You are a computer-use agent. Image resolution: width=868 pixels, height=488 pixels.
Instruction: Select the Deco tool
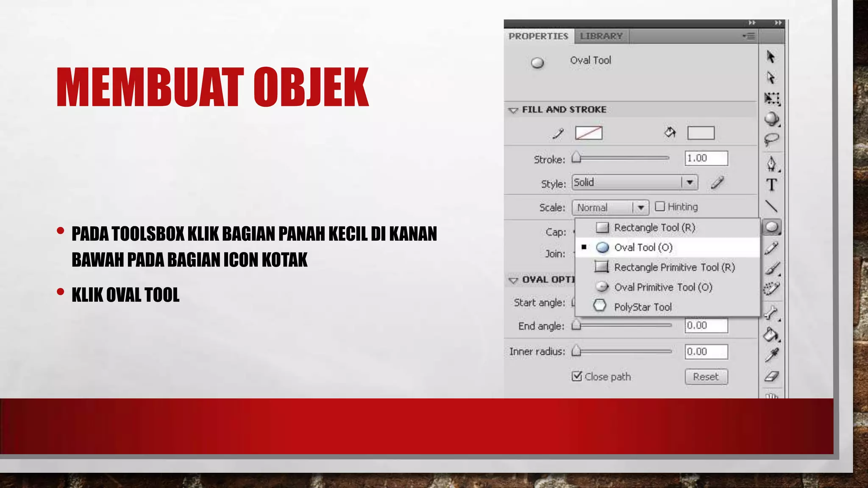pos(772,289)
